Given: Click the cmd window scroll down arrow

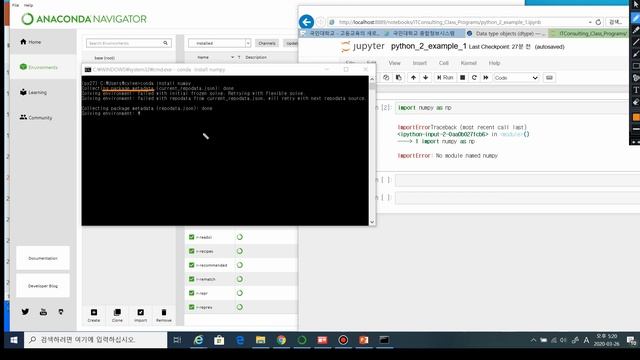Looking at the screenshot, I should [372, 222].
